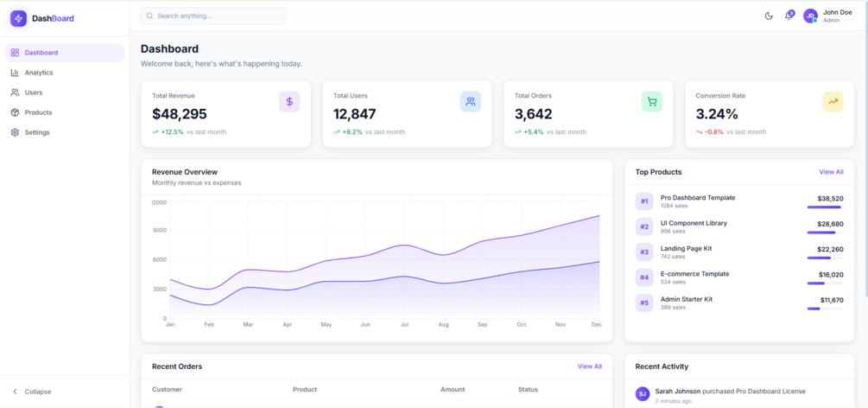Viewport: 868px width, 408px height.
Task: Click Pro Dashboard Template product name
Action: tap(698, 197)
